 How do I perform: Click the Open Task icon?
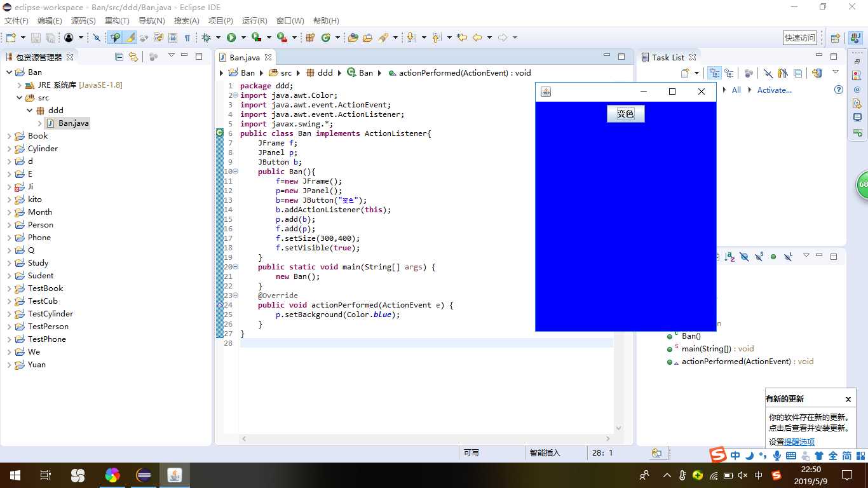[367, 38]
